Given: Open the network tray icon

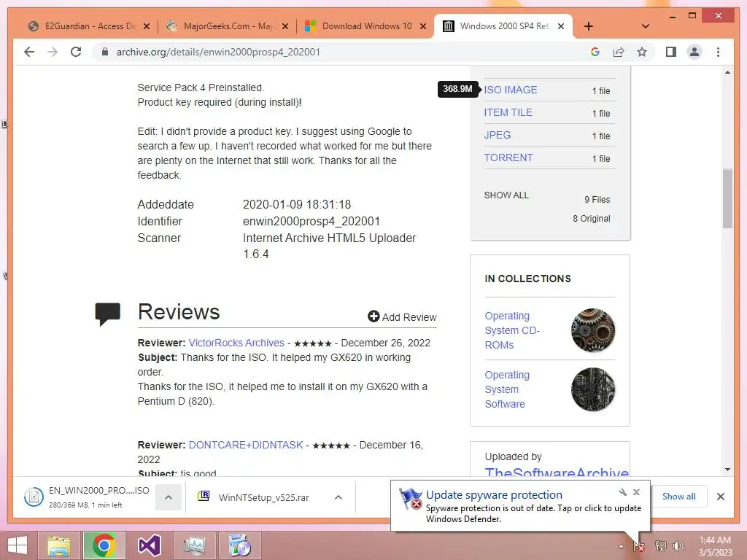Looking at the screenshot, I should pyautogui.click(x=660, y=546).
